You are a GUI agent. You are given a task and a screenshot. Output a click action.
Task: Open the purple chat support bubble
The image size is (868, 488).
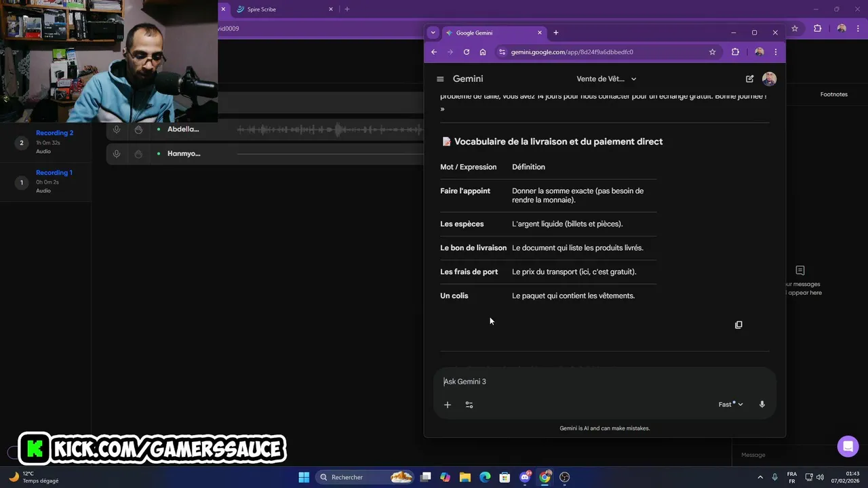pos(848,447)
